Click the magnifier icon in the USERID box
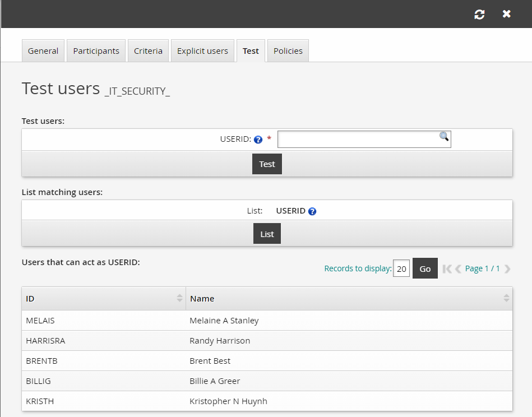This screenshot has width=532, height=417. (x=443, y=137)
